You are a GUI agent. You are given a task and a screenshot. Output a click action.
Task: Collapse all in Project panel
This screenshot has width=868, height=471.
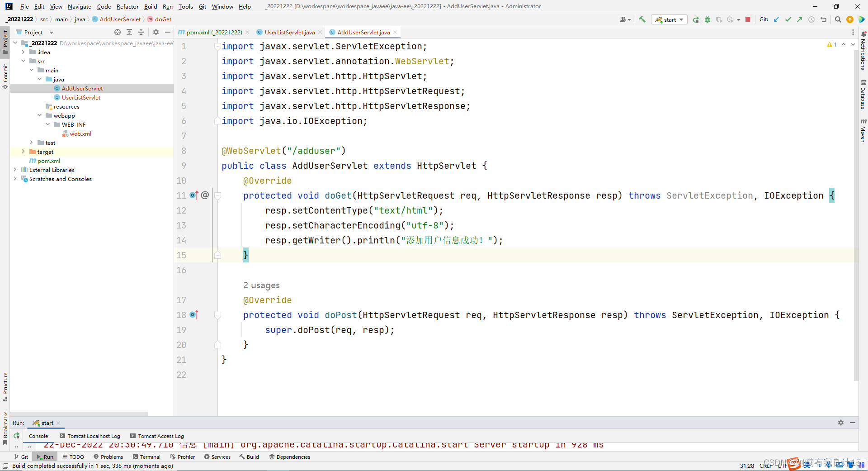(x=141, y=32)
